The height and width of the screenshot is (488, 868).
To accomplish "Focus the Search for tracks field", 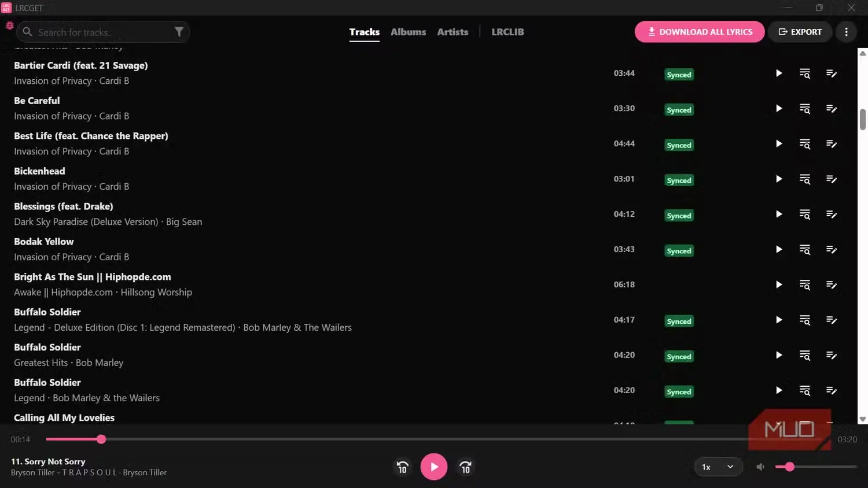I will [x=103, y=32].
